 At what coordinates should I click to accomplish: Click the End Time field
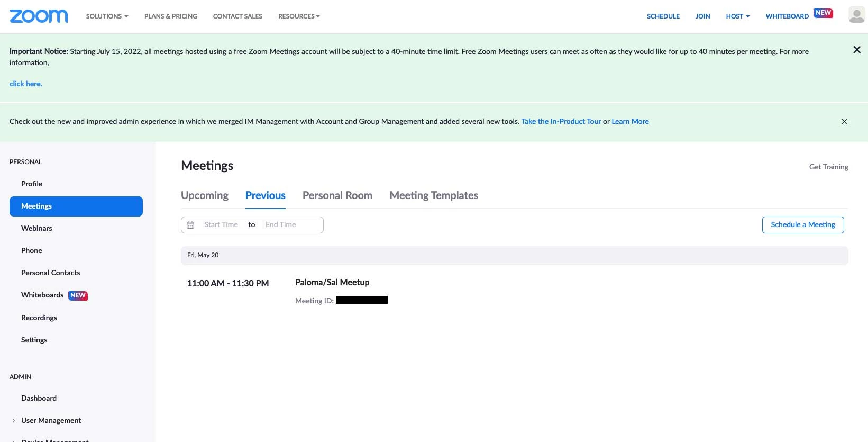tap(281, 225)
